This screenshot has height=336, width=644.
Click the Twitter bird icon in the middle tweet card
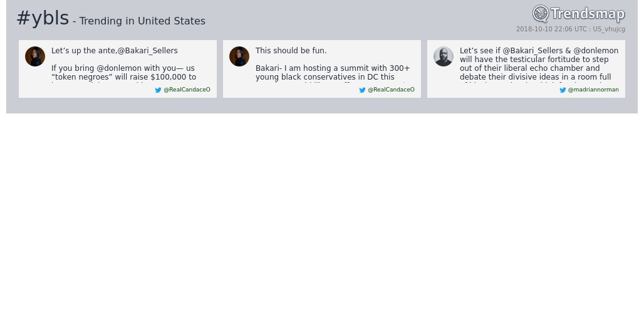362,90
